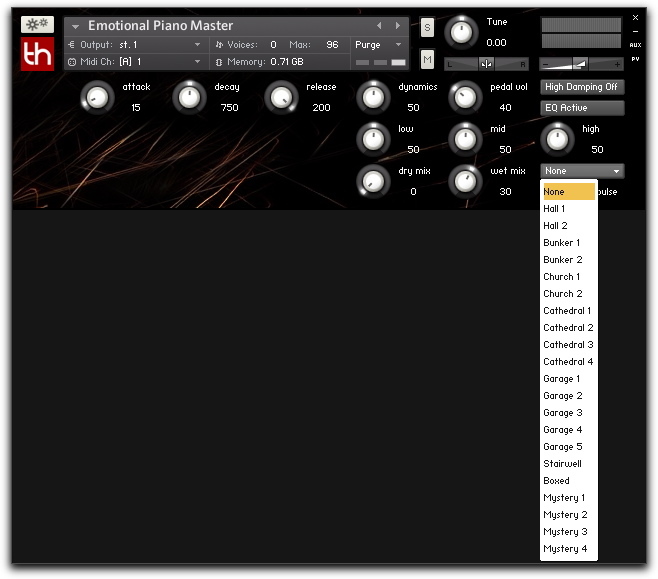The width and height of the screenshot is (658, 579).
Task: Go to previous instrument arrow
Action: 379,26
